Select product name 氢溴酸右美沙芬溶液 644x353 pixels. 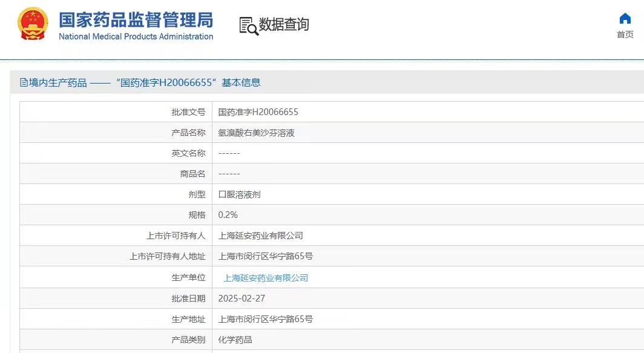(x=256, y=133)
